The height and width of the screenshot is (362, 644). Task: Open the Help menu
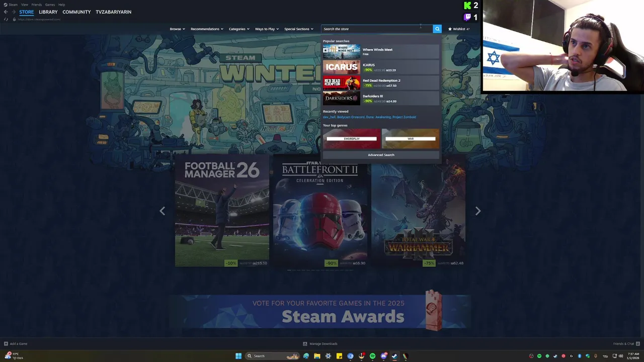click(x=61, y=5)
